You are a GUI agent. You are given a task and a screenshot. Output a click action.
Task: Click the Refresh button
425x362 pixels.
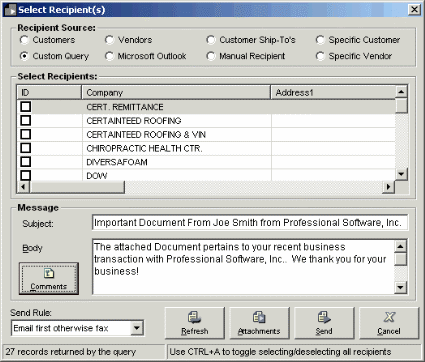tap(195, 323)
